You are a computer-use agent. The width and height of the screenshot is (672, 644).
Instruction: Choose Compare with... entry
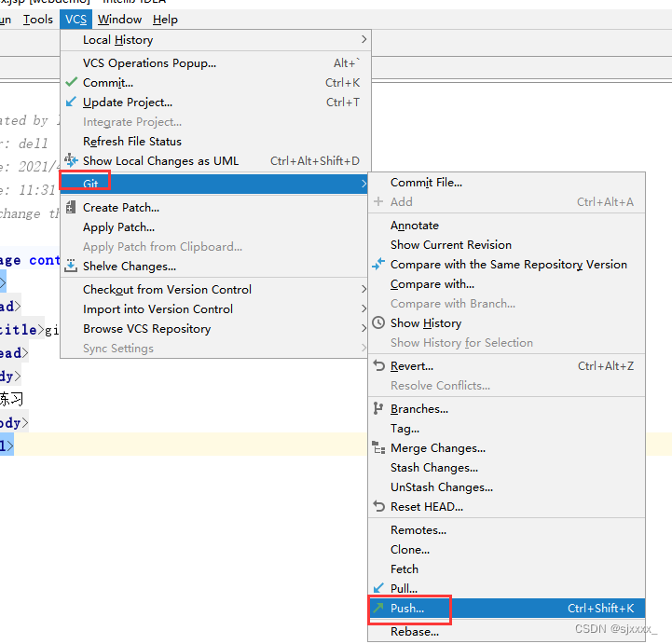[x=507, y=283]
